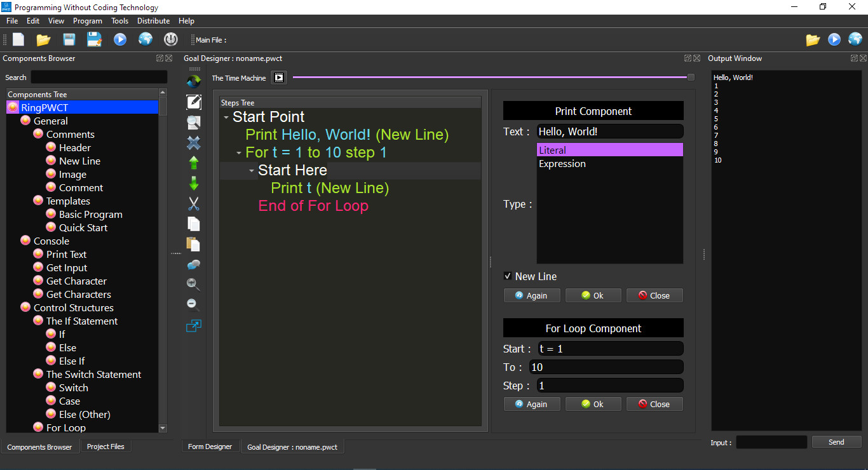Select Literal in the Type list
The height and width of the screenshot is (470, 868).
tap(552, 150)
